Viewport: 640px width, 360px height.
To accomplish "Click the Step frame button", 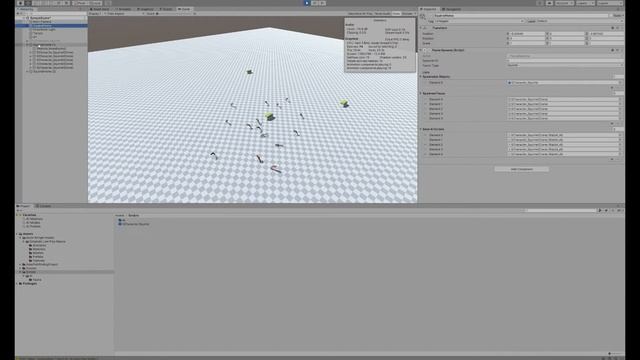I will pos(322,3).
